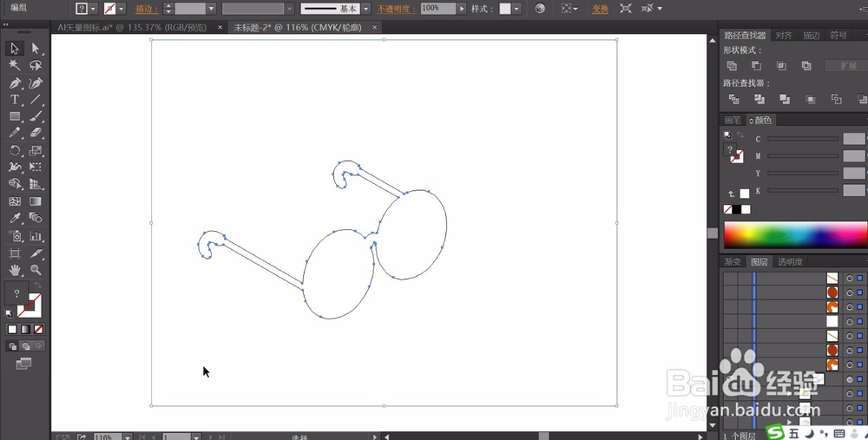
Task: Select the Selection tool (black arrow)
Action: 15,49
